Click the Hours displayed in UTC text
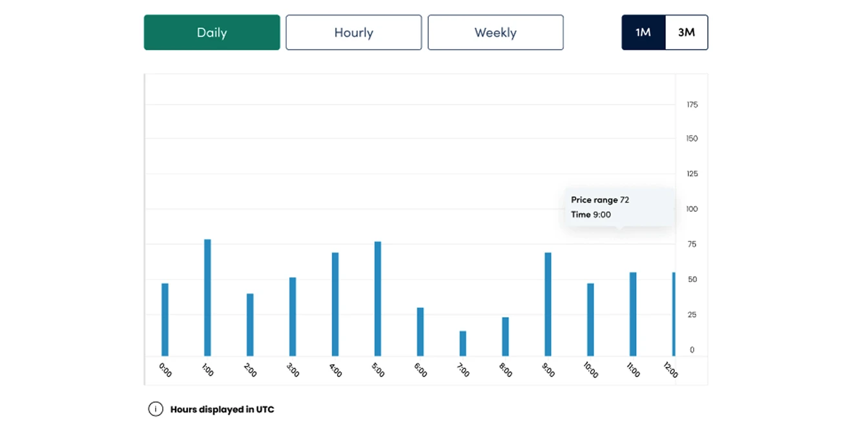 pos(222,409)
